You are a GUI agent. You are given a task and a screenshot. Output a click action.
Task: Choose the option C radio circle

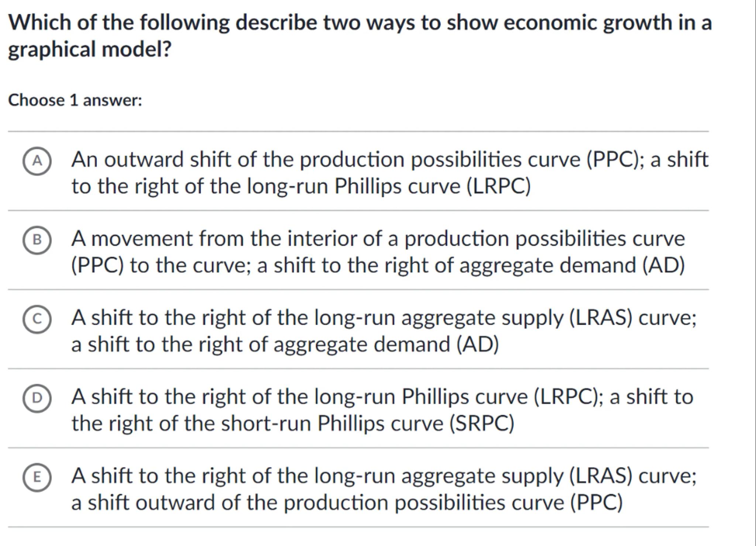click(x=37, y=319)
